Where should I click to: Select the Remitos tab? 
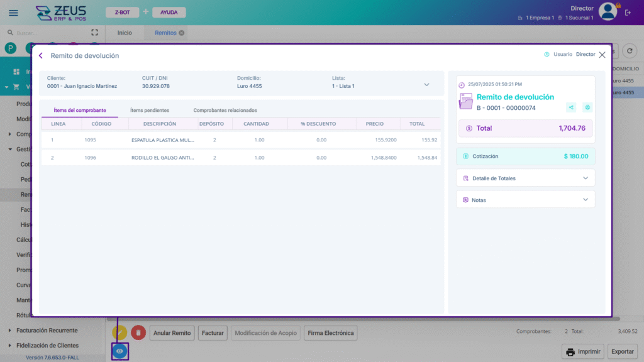[165, 33]
